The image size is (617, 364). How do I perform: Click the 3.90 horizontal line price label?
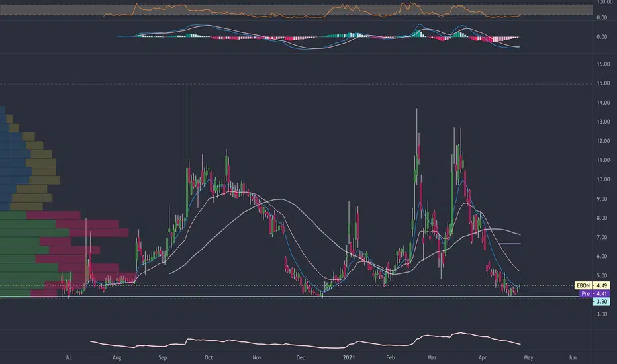click(x=601, y=302)
